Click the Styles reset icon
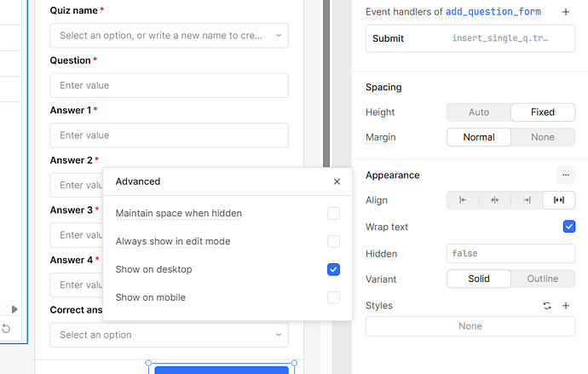The image size is (588, 374). (x=547, y=306)
